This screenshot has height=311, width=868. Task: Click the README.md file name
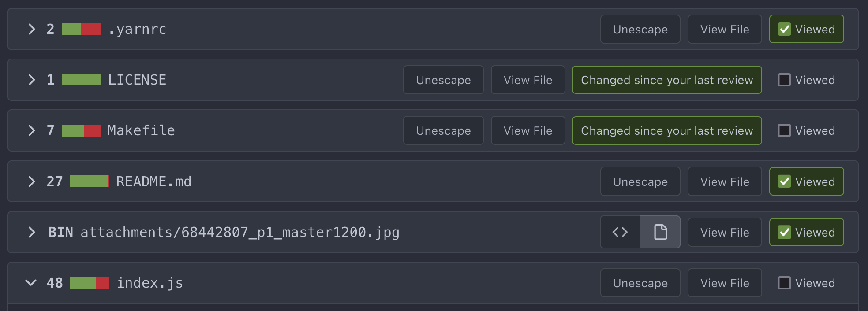(x=153, y=181)
